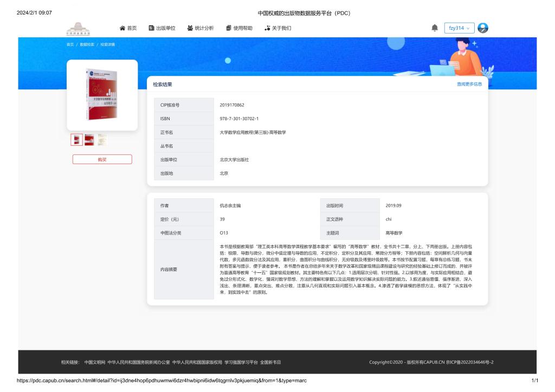555x392 pixels.
Task: Click the 检索结果 panel heading
Action: click(163, 84)
